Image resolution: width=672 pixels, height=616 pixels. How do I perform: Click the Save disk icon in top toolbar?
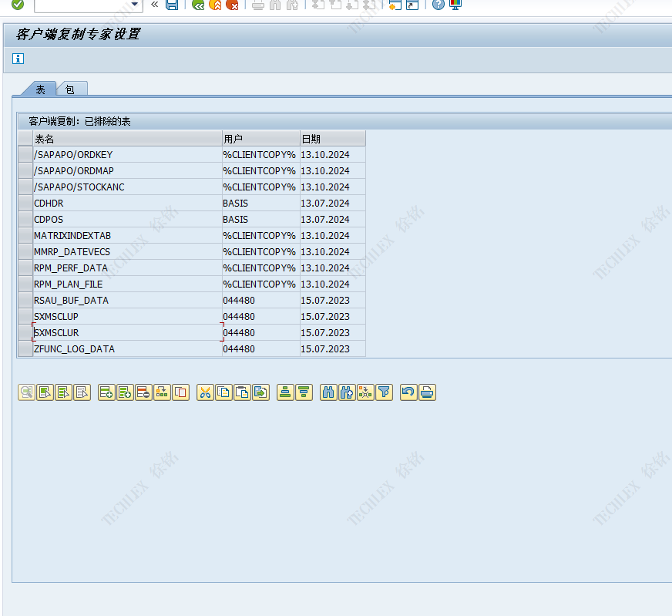click(x=172, y=5)
